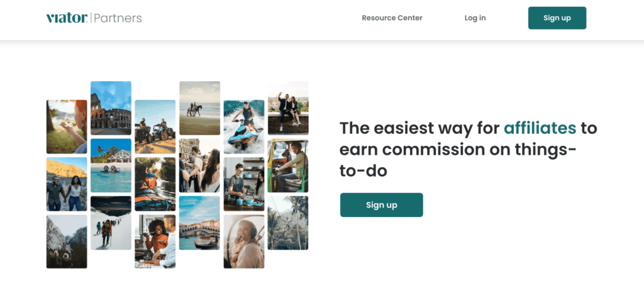
Task: Select the jet ski photo
Action: click(x=244, y=127)
